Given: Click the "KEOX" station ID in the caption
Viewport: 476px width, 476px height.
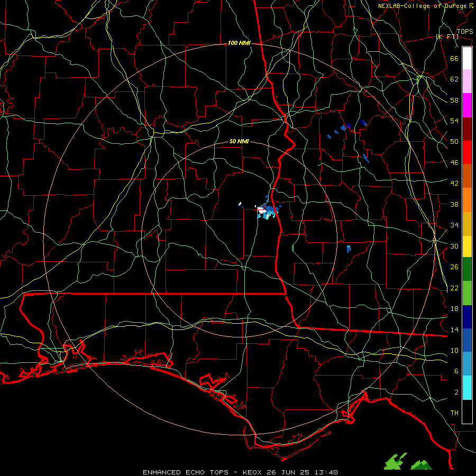Looking at the screenshot, I should (x=253, y=472).
